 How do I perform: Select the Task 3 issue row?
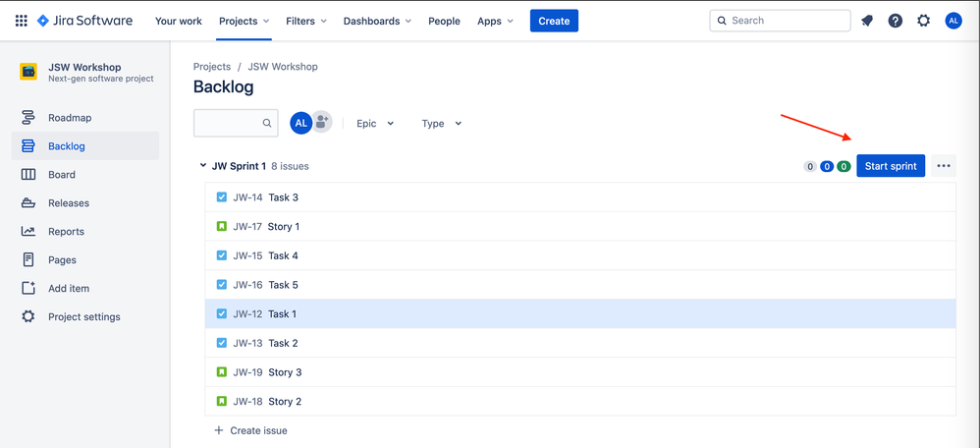click(x=580, y=197)
